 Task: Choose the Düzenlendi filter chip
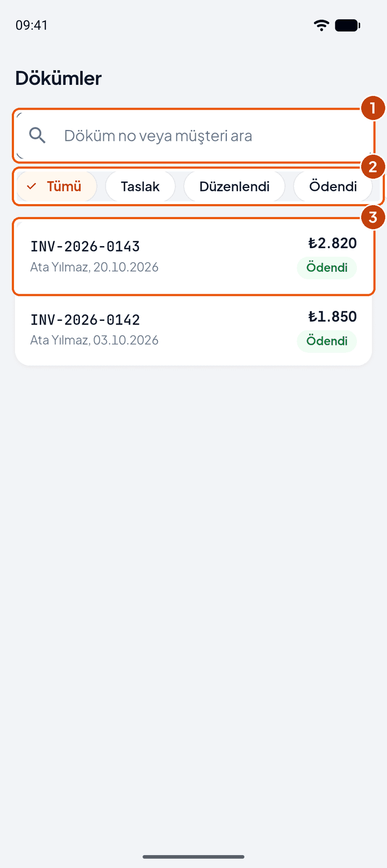[x=234, y=186]
